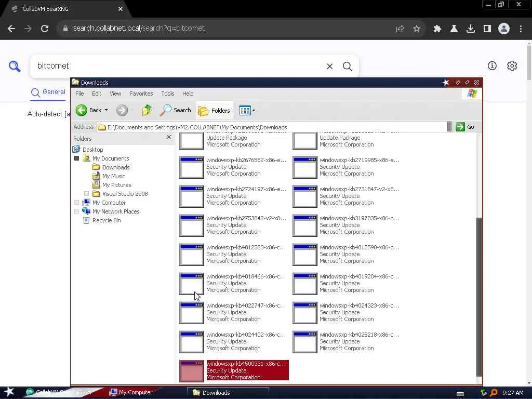Select My Network Places in tree

116,211
